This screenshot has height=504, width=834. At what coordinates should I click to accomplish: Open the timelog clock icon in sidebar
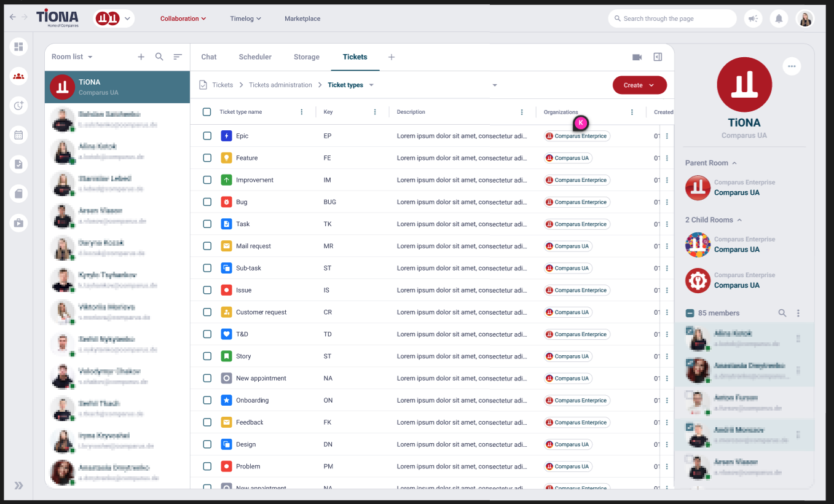tap(18, 106)
